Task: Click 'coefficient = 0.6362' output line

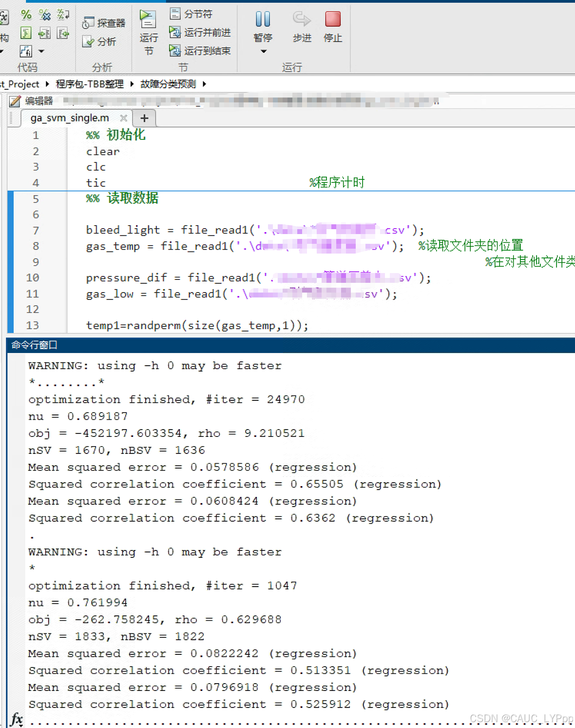Action: point(231,518)
